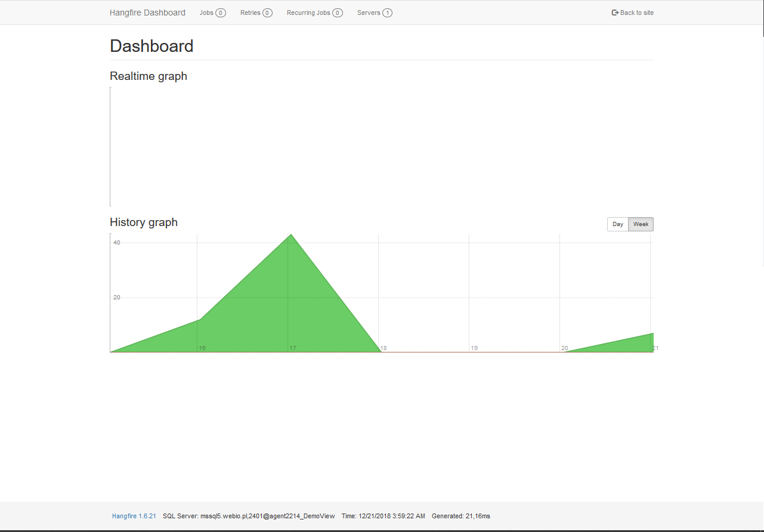Viewport: 764px width, 532px height.
Task: Click the Recurring Jobs count badge
Action: click(338, 13)
